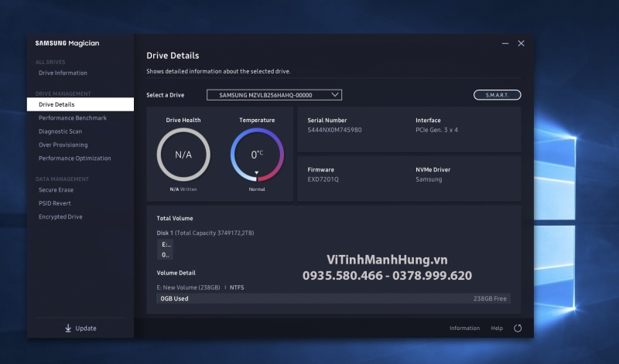The image size is (619, 364).
Task: Click the SAMSUNG Magician logo
Action: [67, 43]
